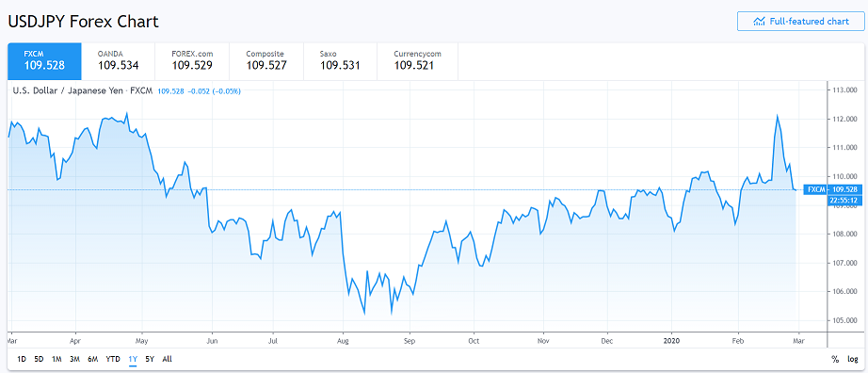Set the time range to 1D

[x=22, y=359]
